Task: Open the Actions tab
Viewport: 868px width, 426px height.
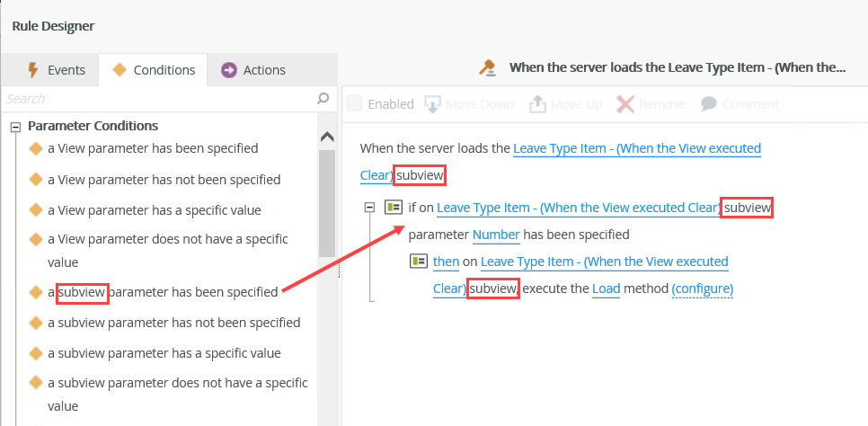Action: (254, 70)
